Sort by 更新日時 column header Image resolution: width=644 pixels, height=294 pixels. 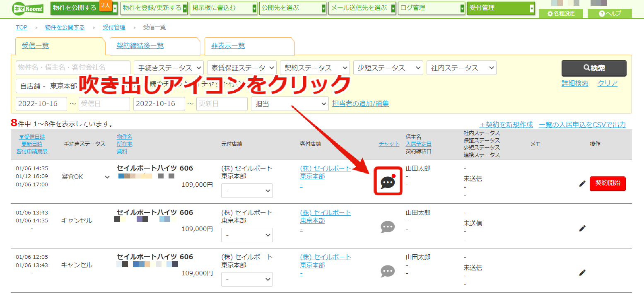point(32,144)
